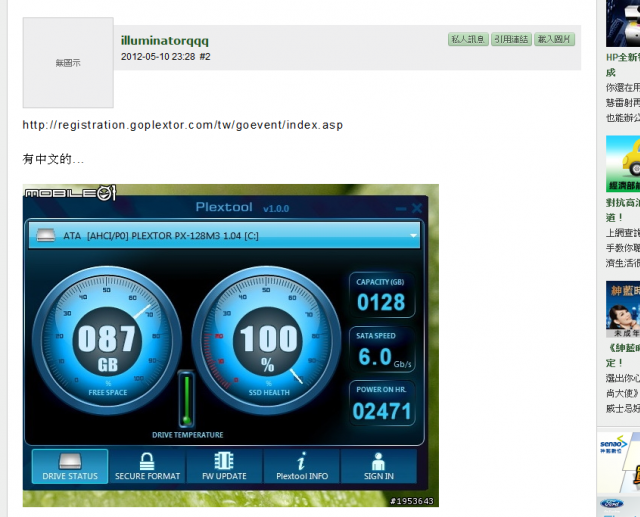
Task: Close the Plextool window
Action: click(x=417, y=208)
